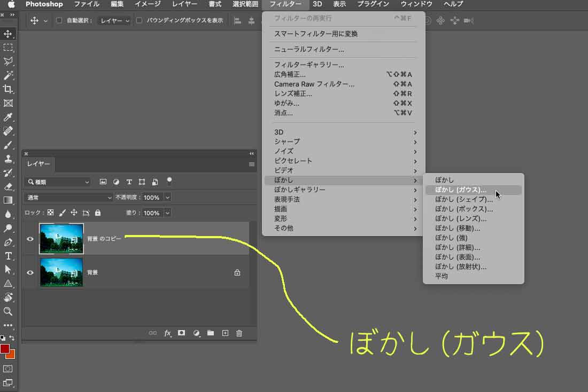Image resolution: width=588 pixels, height=392 pixels.
Task: Select the Clone Stamp tool
Action: (8, 159)
